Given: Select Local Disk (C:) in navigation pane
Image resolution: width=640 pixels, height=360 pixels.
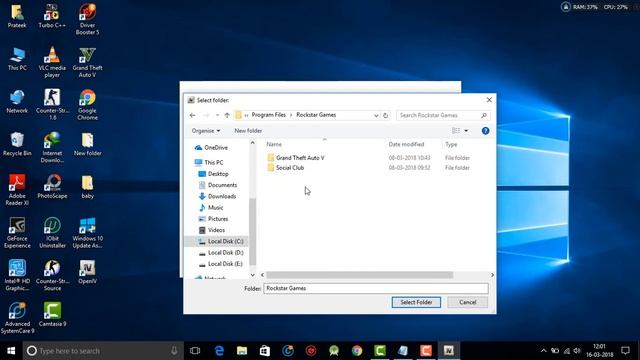Looking at the screenshot, I should pos(225,241).
